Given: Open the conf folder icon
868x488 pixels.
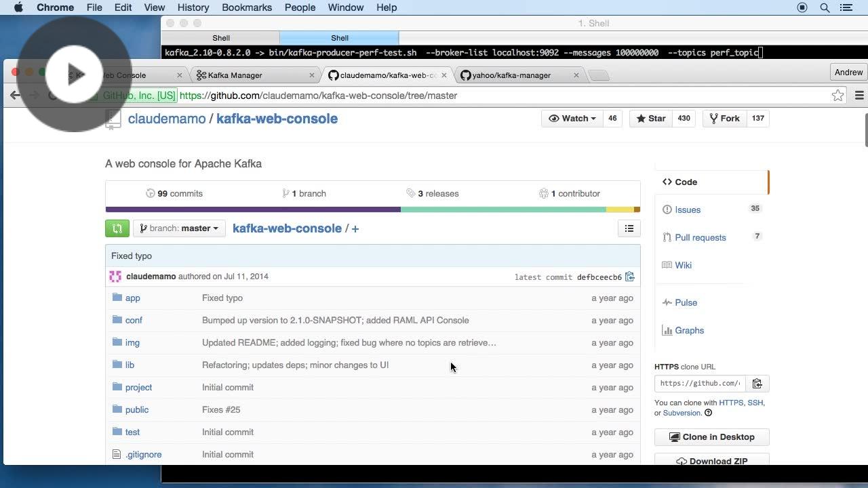Looking at the screenshot, I should click(x=117, y=320).
